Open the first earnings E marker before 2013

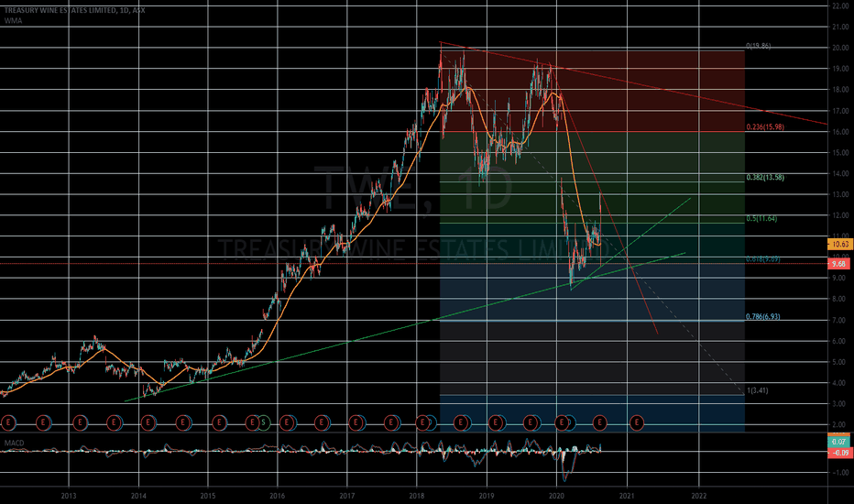coord(8,422)
